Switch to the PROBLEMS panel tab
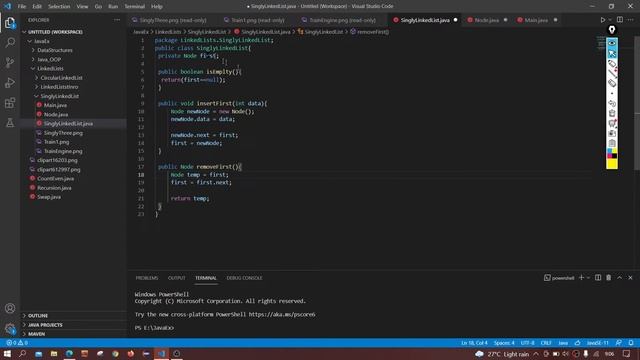This screenshot has height=360, width=640. click(147, 278)
